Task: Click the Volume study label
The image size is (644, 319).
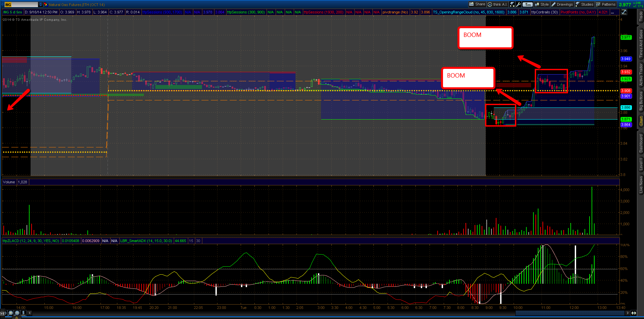Action: pos(9,182)
